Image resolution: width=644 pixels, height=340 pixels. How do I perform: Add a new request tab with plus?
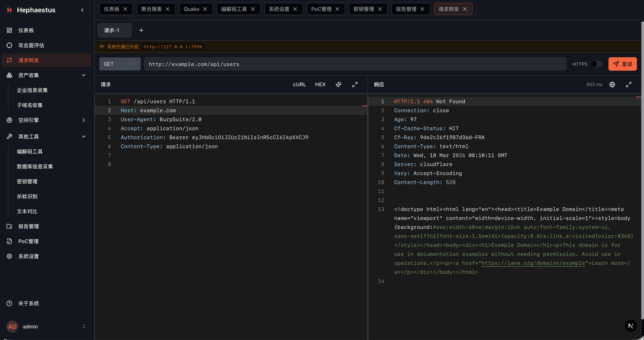(x=141, y=30)
